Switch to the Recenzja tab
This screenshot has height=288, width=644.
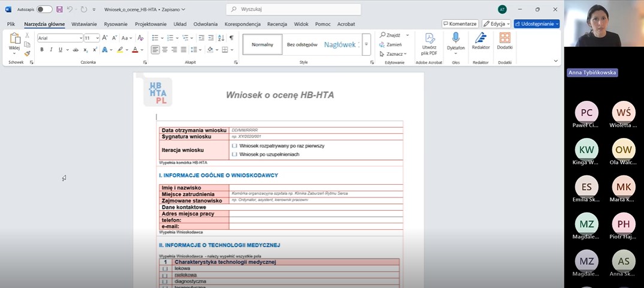point(277,24)
